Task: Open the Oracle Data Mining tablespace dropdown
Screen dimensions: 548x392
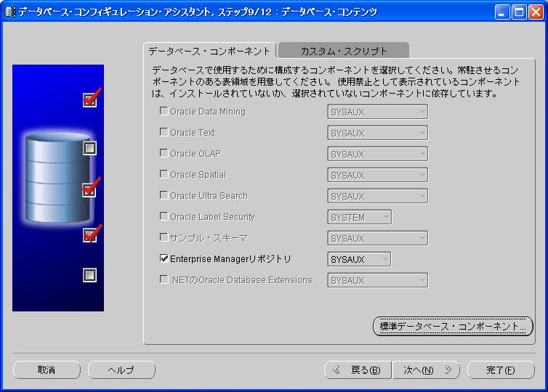Action: (377, 112)
